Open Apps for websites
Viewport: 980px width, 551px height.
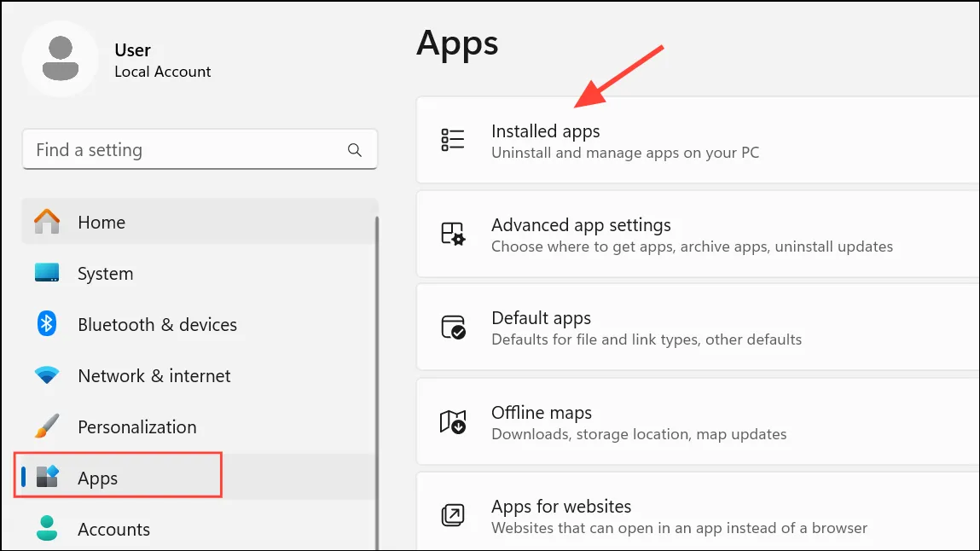pyautogui.click(x=699, y=513)
